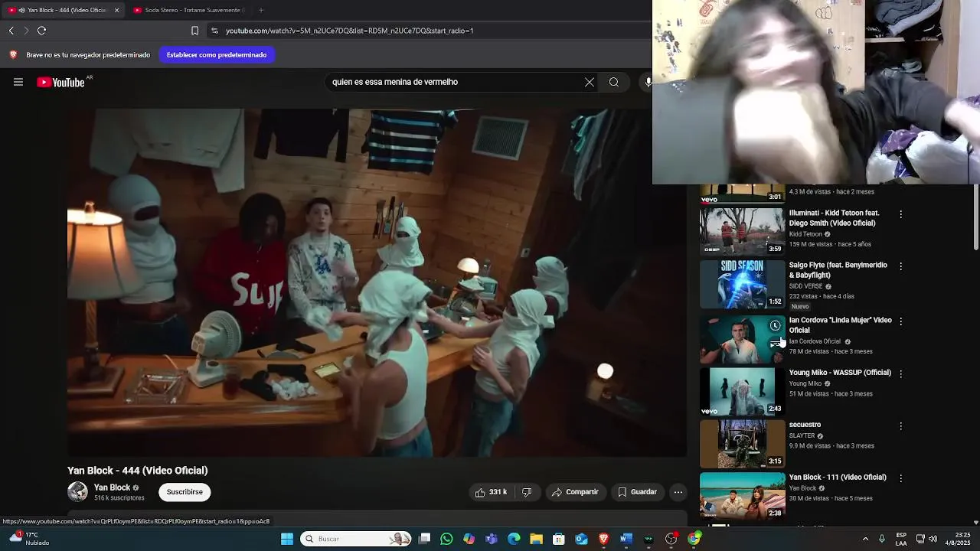Open site settings icon beside URL
Image resolution: width=980 pixels, height=551 pixels.
(x=214, y=31)
